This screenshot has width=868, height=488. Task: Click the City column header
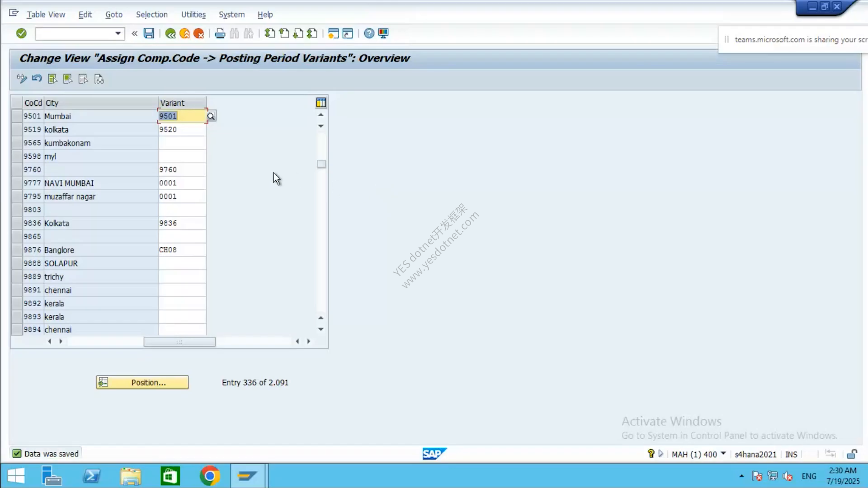tap(101, 103)
